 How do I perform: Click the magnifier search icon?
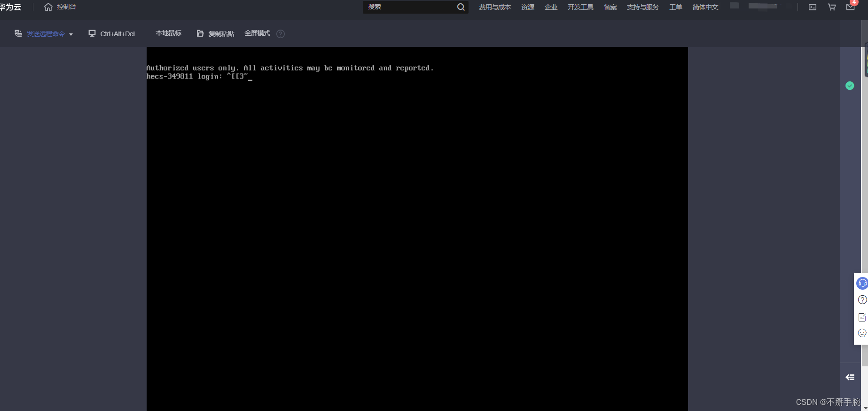point(461,7)
